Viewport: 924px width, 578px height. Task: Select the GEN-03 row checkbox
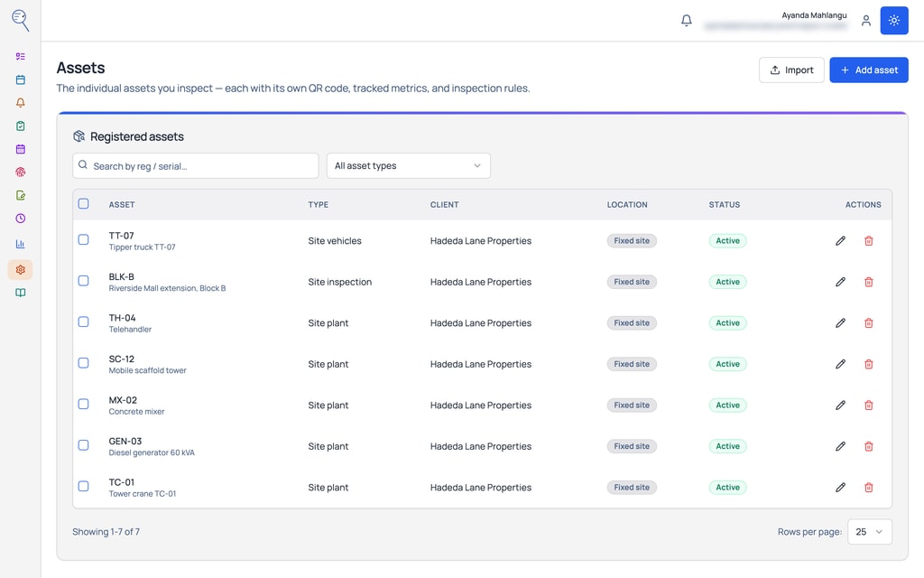click(84, 445)
